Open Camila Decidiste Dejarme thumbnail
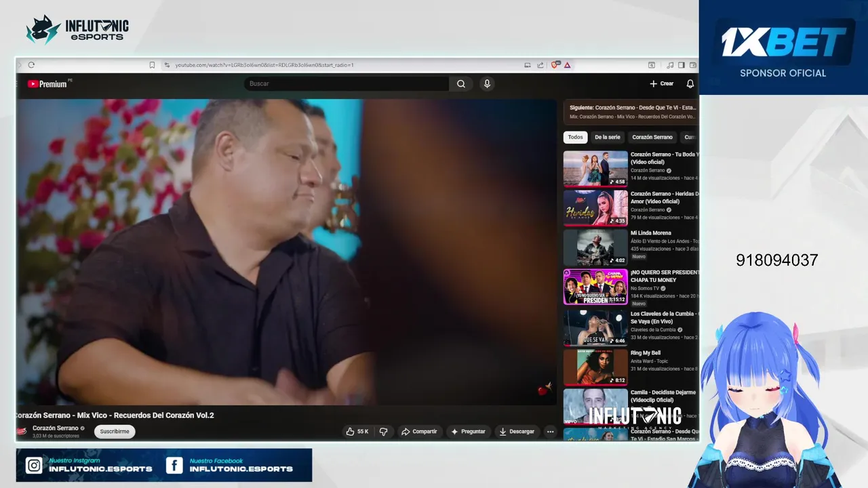This screenshot has height=488, width=868. pyautogui.click(x=595, y=406)
